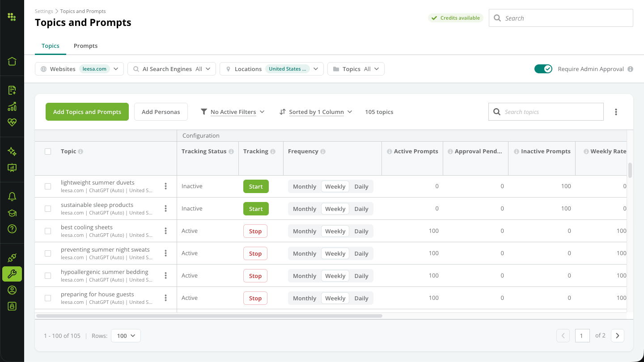Open the table's three-dot options menu
The image size is (644, 362).
click(x=616, y=112)
